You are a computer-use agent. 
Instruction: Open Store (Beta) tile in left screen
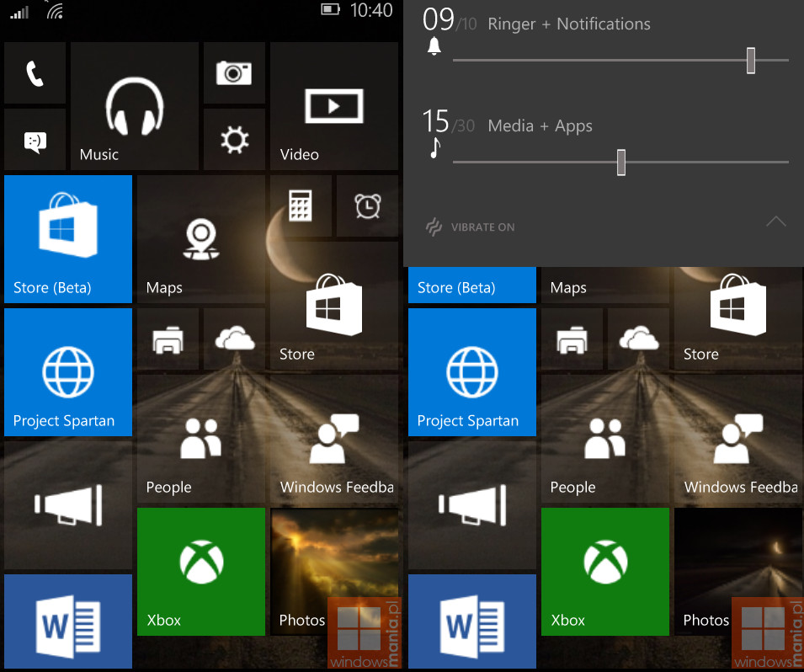point(68,239)
